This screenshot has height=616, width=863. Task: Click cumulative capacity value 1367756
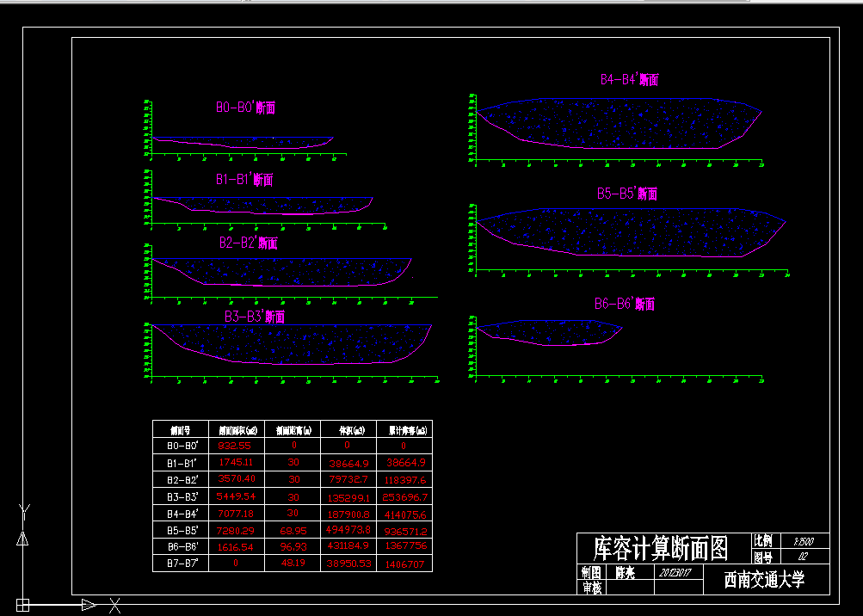click(405, 545)
